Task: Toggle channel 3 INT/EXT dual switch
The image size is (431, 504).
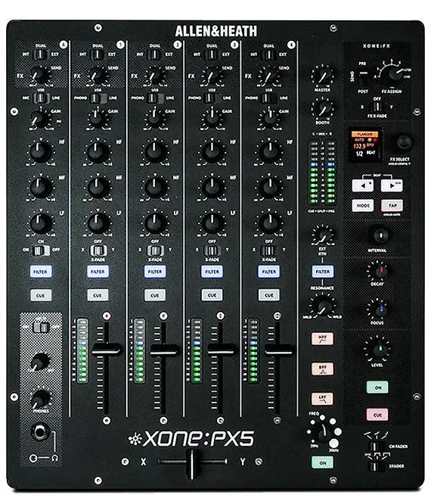Action: click(212, 54)
